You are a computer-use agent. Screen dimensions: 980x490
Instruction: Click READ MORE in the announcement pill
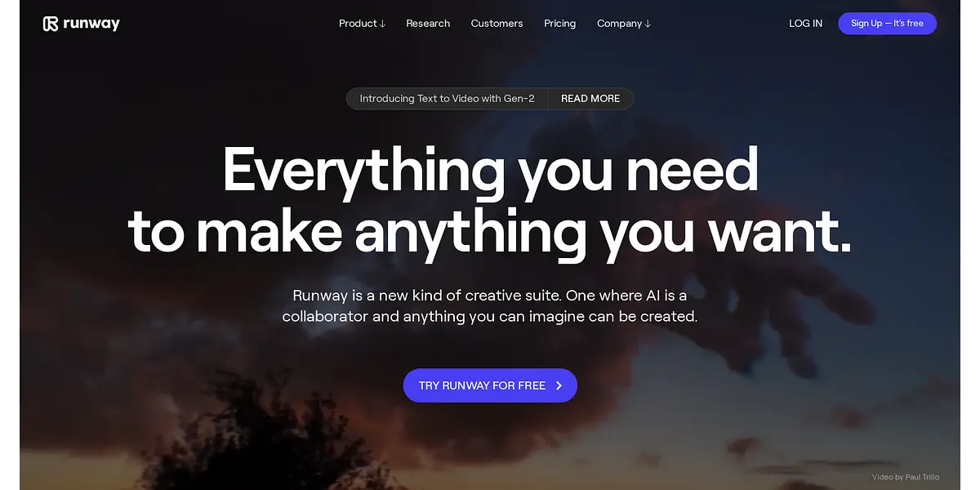pyautogui.click(x=590, y=99)
